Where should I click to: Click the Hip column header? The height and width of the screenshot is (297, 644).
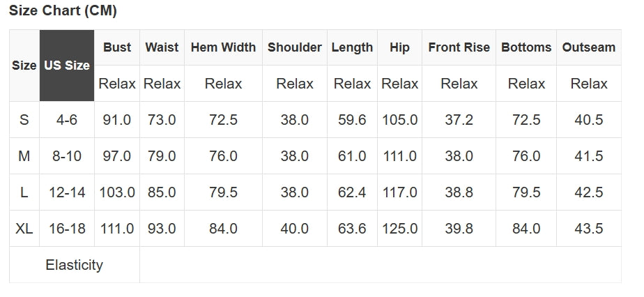400,47
